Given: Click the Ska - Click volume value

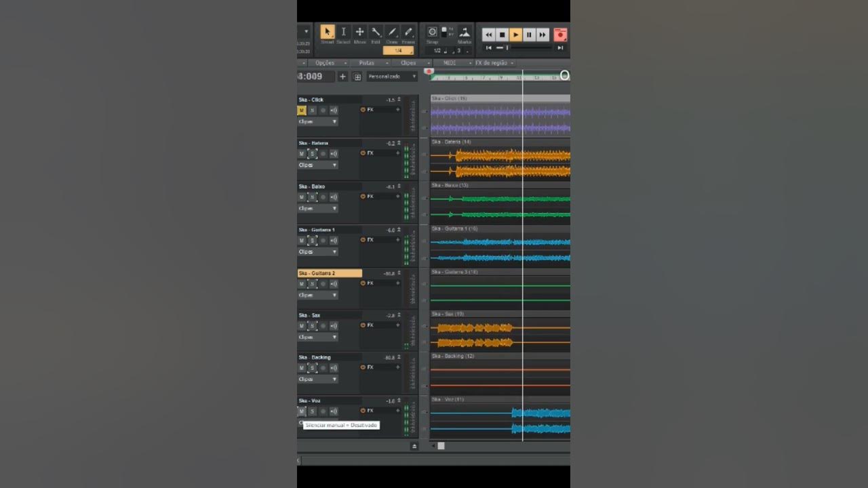Looking at the screenshot, I should click(391, 100).
